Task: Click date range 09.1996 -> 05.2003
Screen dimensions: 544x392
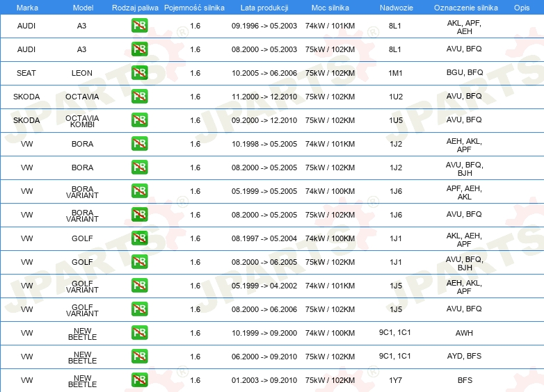Action: 264,26
